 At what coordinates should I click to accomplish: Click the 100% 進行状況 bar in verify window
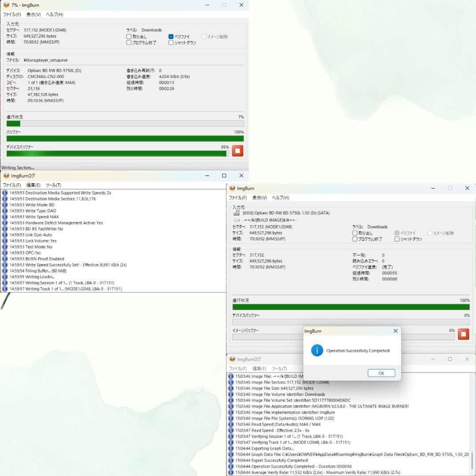coord(351,307)
